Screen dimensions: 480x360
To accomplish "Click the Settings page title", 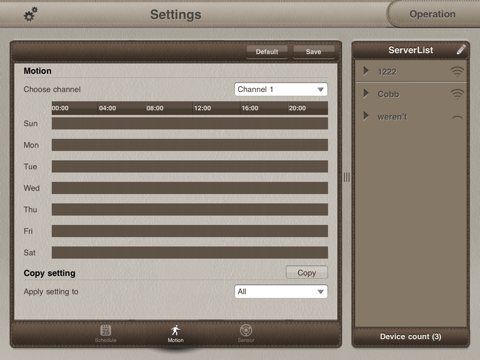I will (x=176, y=14).
